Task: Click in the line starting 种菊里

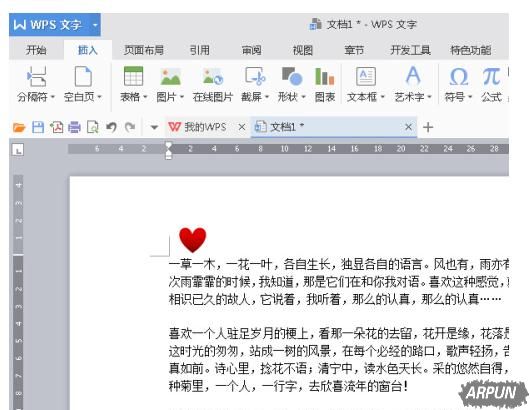Action: coord(288,386)
